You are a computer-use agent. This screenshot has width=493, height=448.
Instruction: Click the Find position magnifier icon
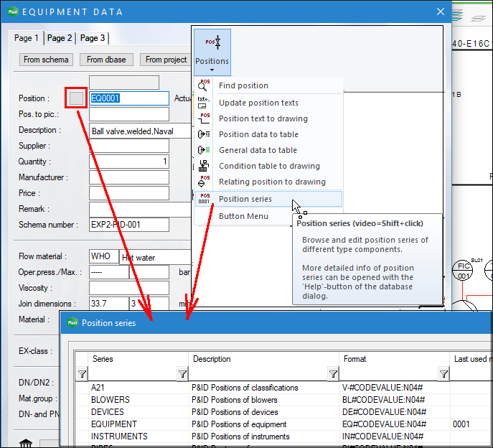[204, 85]
